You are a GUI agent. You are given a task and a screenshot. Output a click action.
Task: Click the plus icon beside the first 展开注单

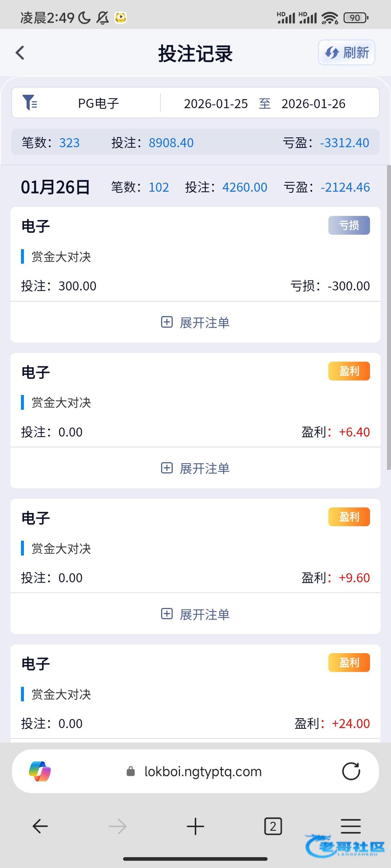tap(167, 322)
